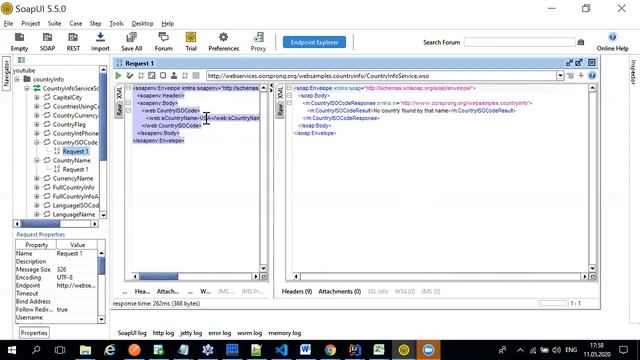
Task: Expand the CountryFlag operation
Action: tap(37, 124)
